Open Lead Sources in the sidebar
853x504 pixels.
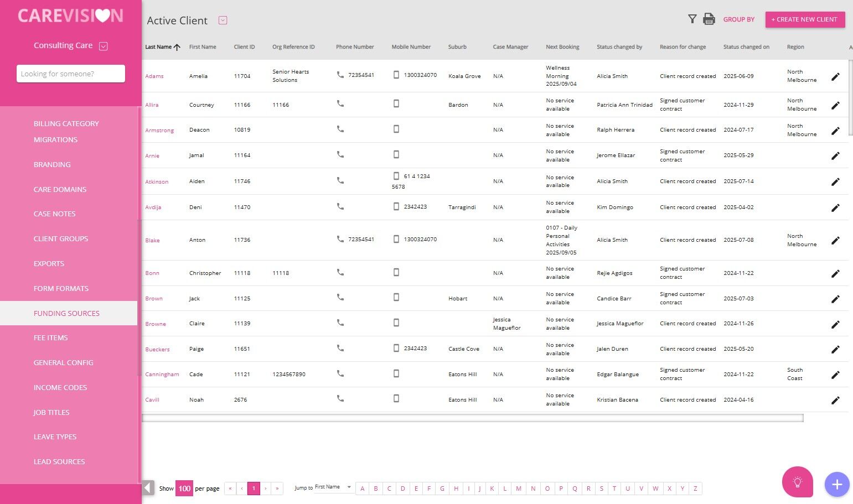tap(59, 462)
